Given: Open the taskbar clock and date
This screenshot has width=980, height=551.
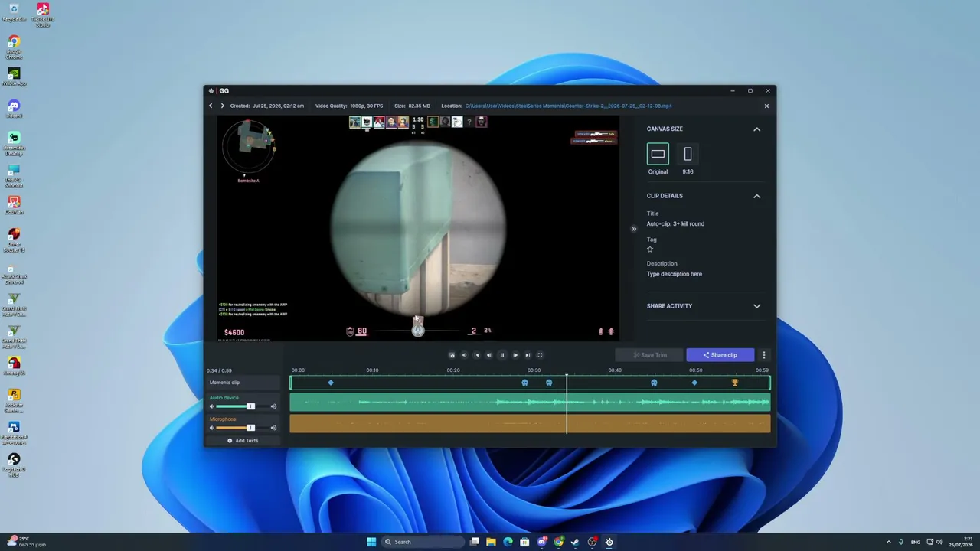Looking at the screenshot, I should tap(960, 542).
